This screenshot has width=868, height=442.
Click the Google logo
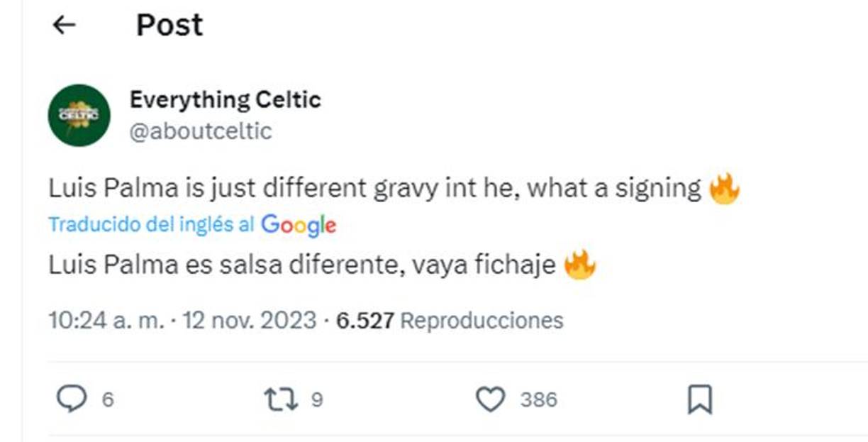[299, 225]
